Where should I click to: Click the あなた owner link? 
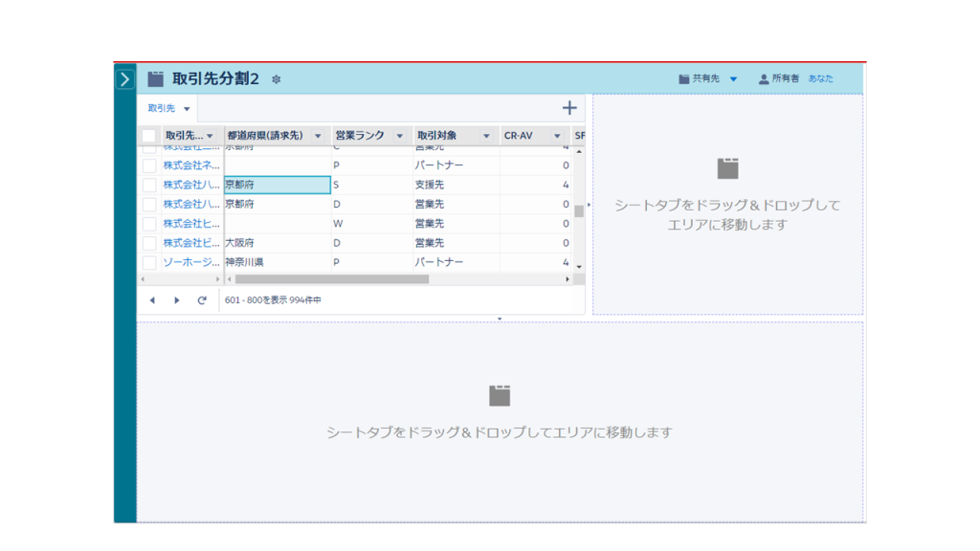point(820,78)
